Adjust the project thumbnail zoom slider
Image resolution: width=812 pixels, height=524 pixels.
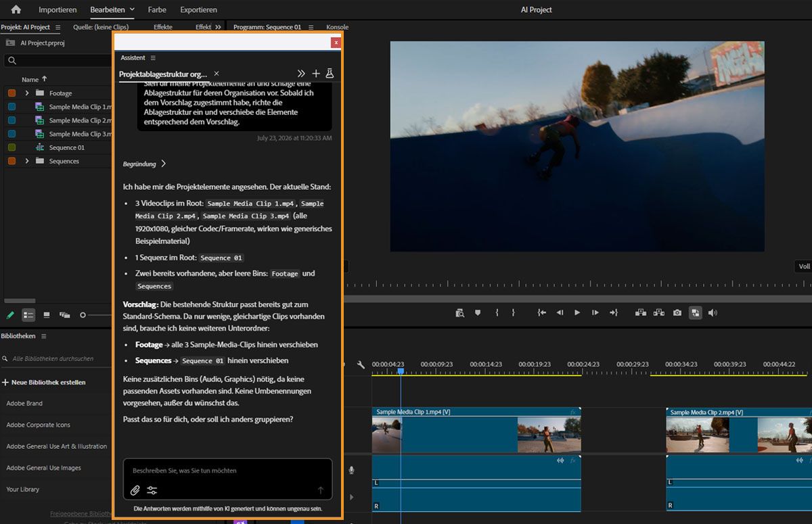coord(83,315)
